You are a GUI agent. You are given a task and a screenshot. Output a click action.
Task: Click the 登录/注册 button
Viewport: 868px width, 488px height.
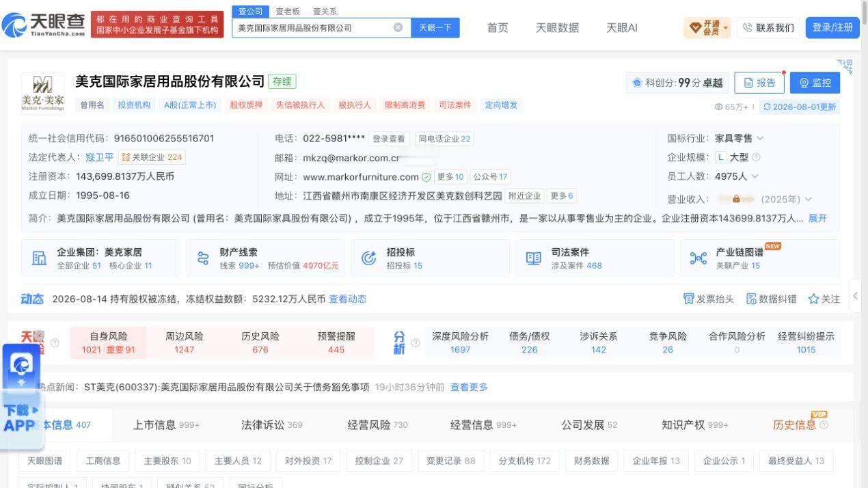(832, 27)
